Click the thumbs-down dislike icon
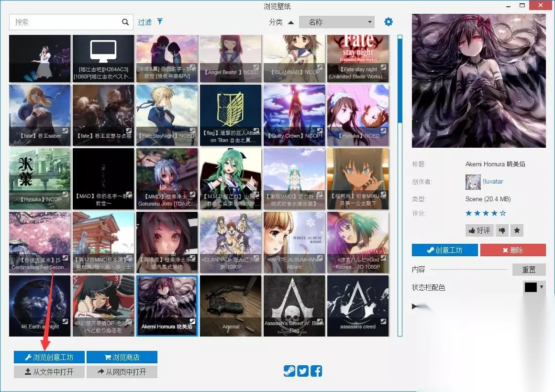 point(502,231)
